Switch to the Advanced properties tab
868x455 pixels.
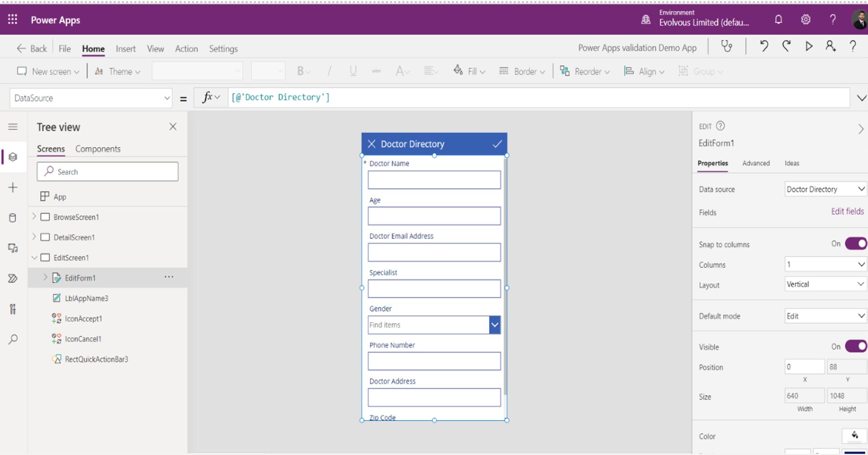click(755, 163)
